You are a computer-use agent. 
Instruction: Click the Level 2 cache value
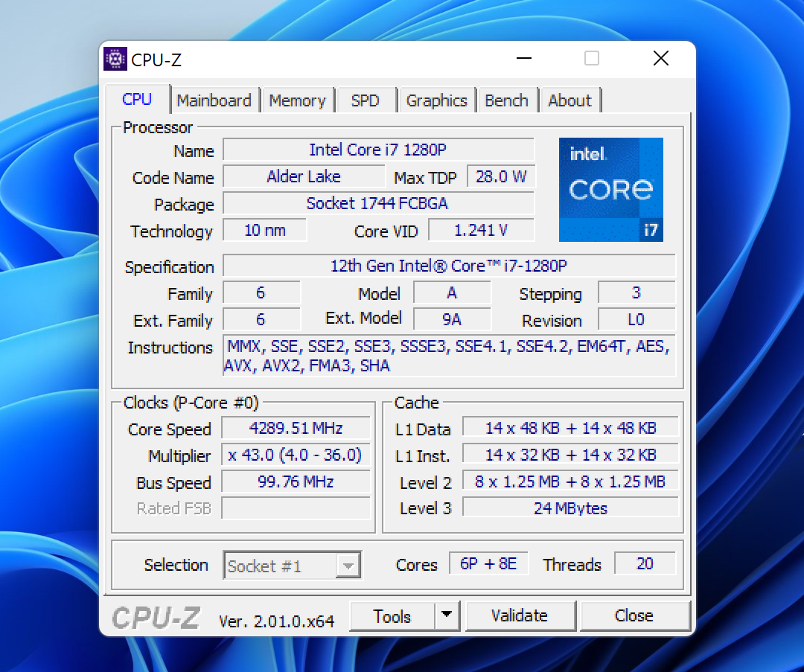[571, 481]
